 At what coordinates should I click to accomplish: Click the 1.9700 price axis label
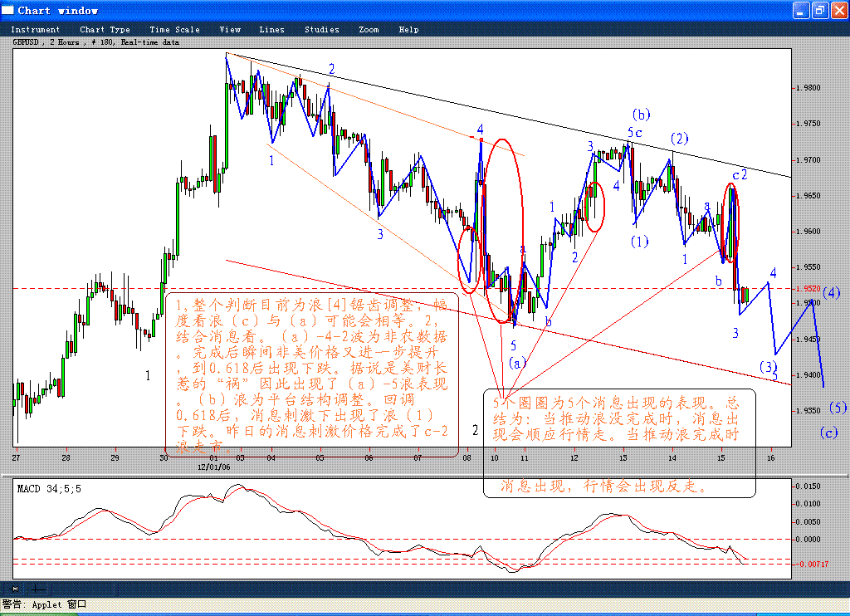[808, 160]
